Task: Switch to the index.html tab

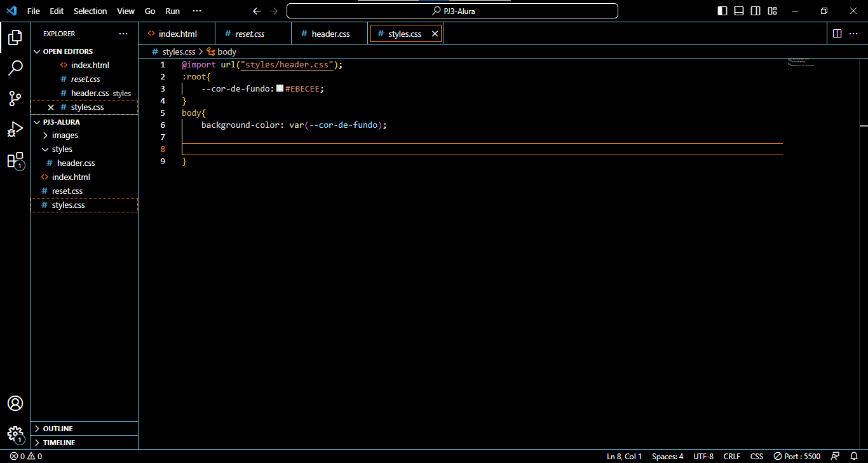Action: (177, 34)
